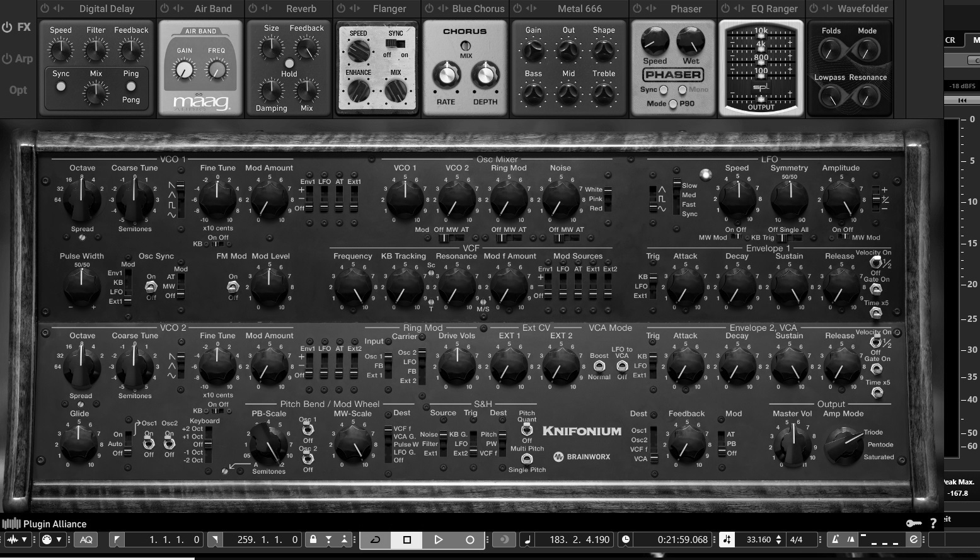Toggle the Flanger SYNC off/on switch
980x560 pixels.
(395, 43)
